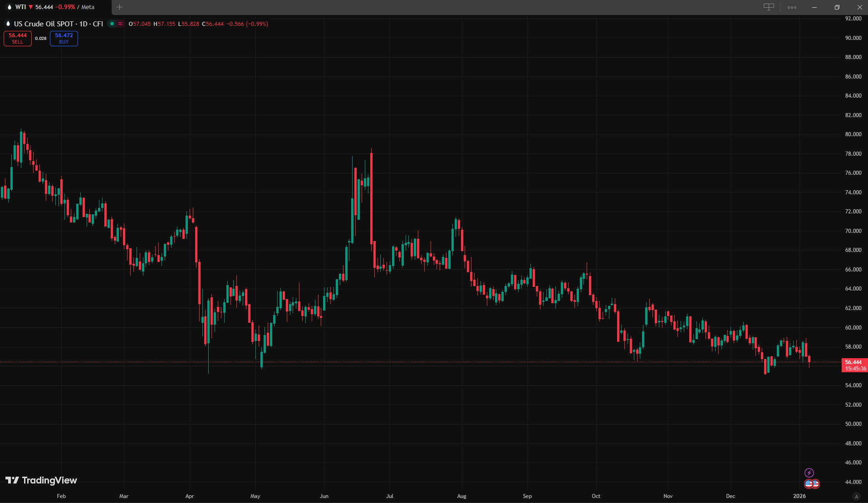Image resolution: width=868 pixels, height=503 pixels.
Task: Click the purple lightning event marker
Action: pyautogui.click(x=809, y=473)
